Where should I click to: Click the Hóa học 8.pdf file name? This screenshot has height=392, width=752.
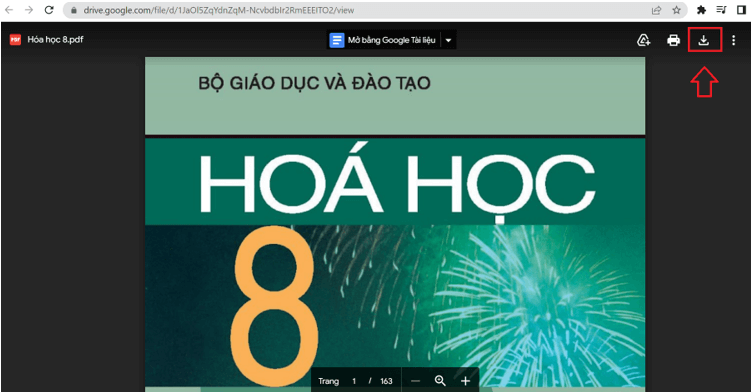point(55,40)
